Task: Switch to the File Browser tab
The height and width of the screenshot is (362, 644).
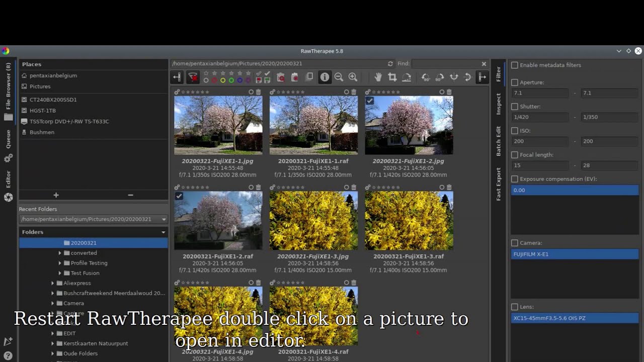Action: click(x=8, y=91)
